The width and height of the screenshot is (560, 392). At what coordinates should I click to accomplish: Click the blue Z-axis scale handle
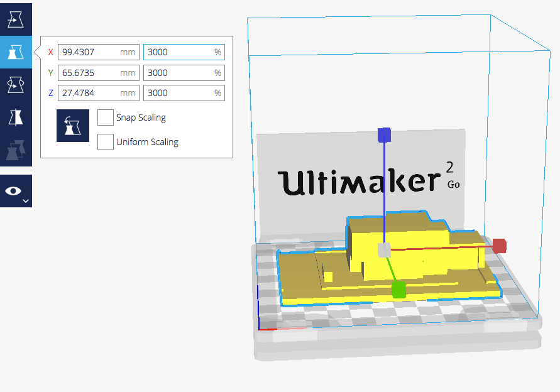click(384, 135)
